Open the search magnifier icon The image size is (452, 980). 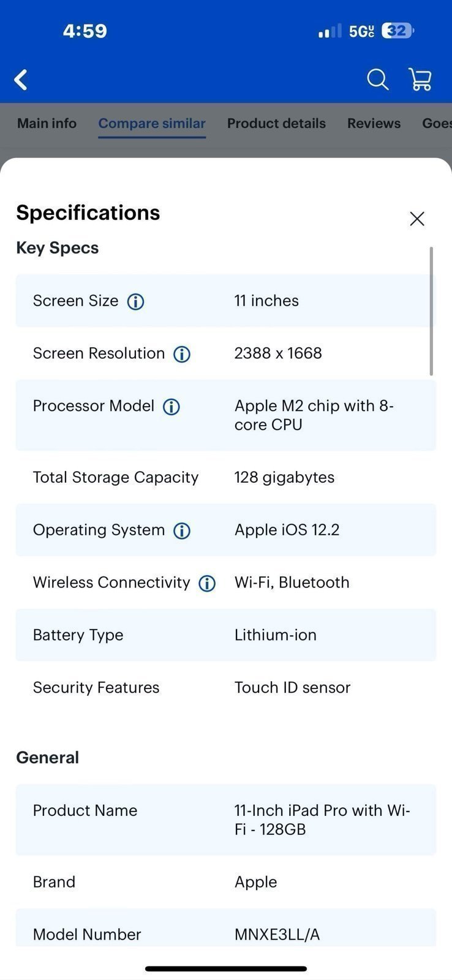click(377, 80)
